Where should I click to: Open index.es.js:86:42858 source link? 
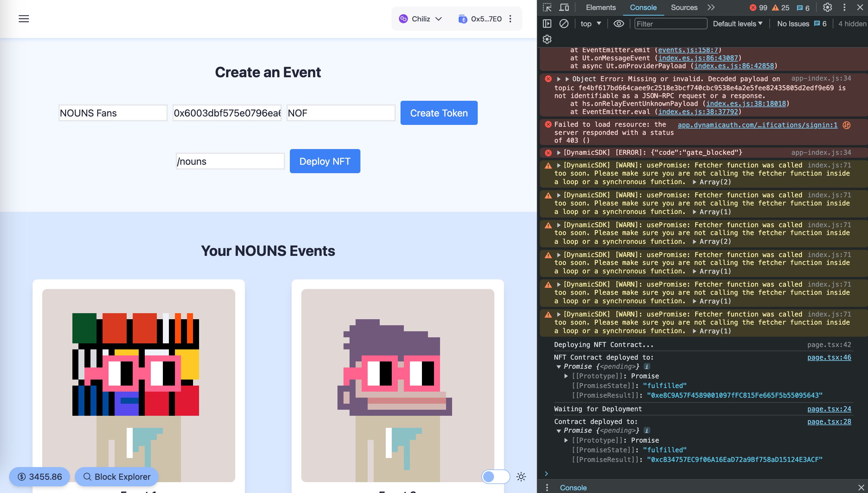734,66
